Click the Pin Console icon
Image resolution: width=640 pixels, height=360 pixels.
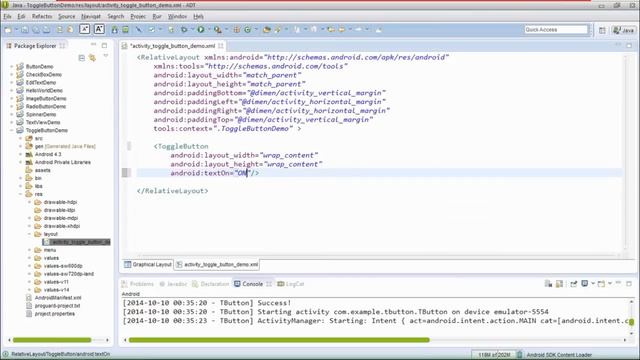pyautogui.click(x=574, y=284)
